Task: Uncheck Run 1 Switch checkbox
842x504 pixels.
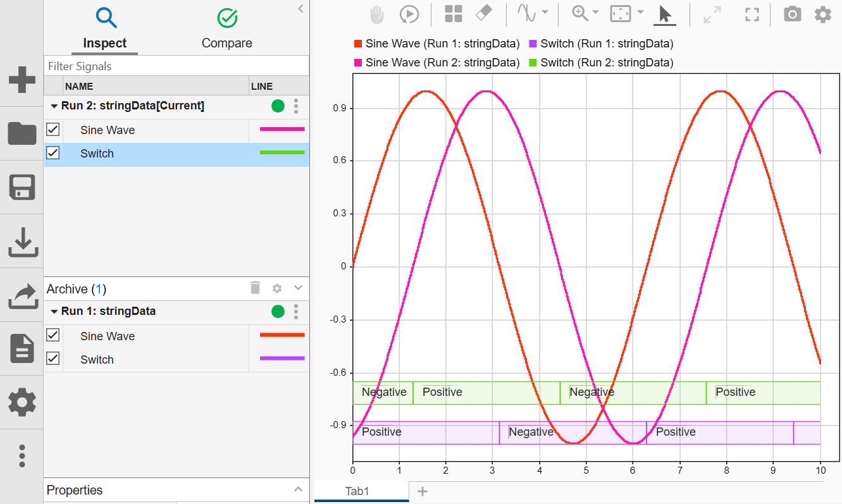Action: tap(53, 359)
